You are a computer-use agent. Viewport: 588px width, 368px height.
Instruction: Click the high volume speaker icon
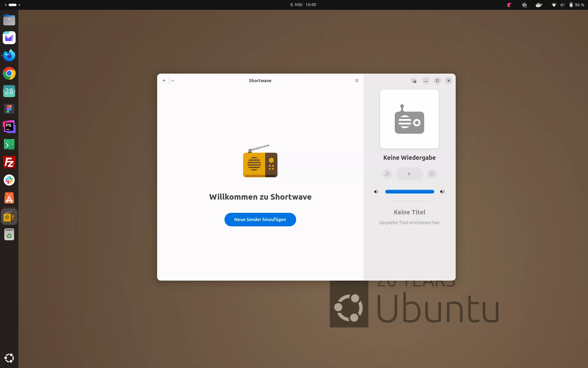442,192
